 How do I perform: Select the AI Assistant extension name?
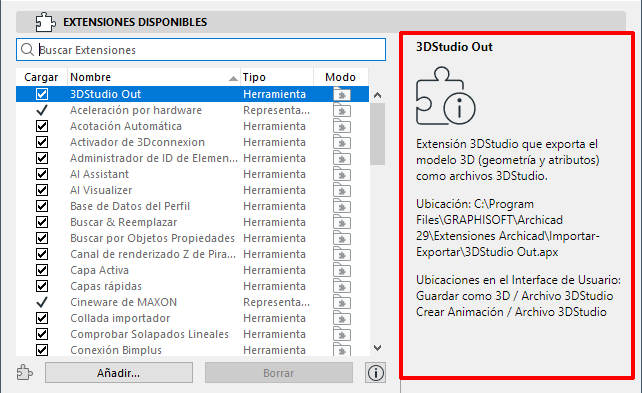[x=99, y=174]
